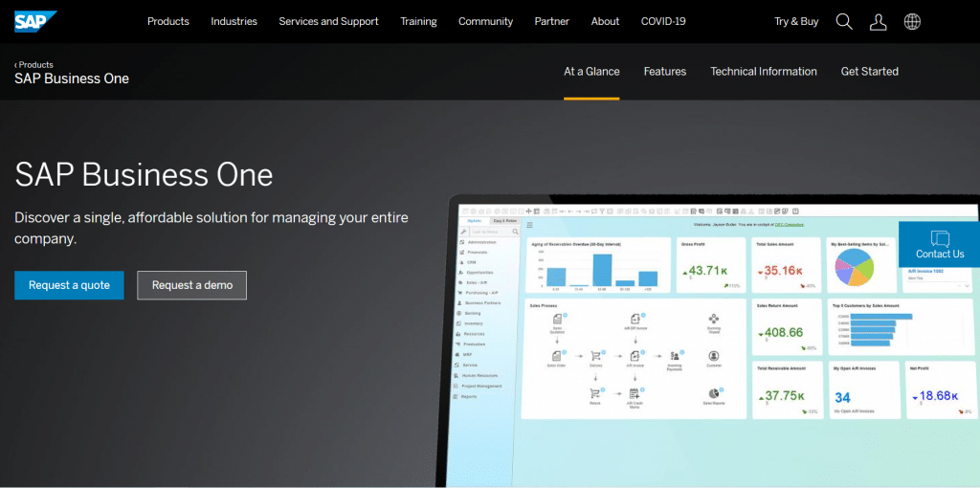Image resolution: width=980 pixels, height=488 pixels.
Task: Open Sales - A/R module in sidebar
Action: (479, 282)
